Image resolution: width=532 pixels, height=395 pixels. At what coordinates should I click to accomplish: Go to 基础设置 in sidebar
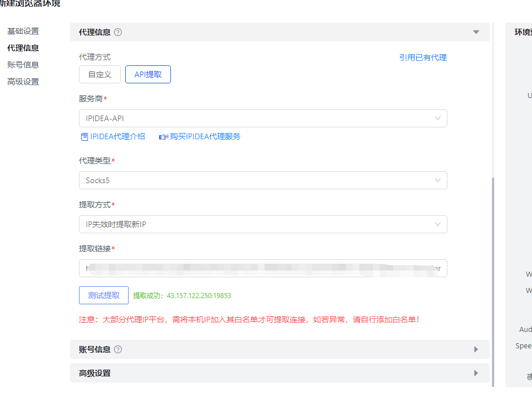[x=23, y=31]
